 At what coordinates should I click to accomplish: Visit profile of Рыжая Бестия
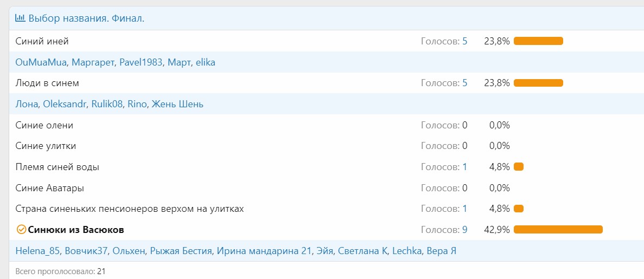pos(181,251)
